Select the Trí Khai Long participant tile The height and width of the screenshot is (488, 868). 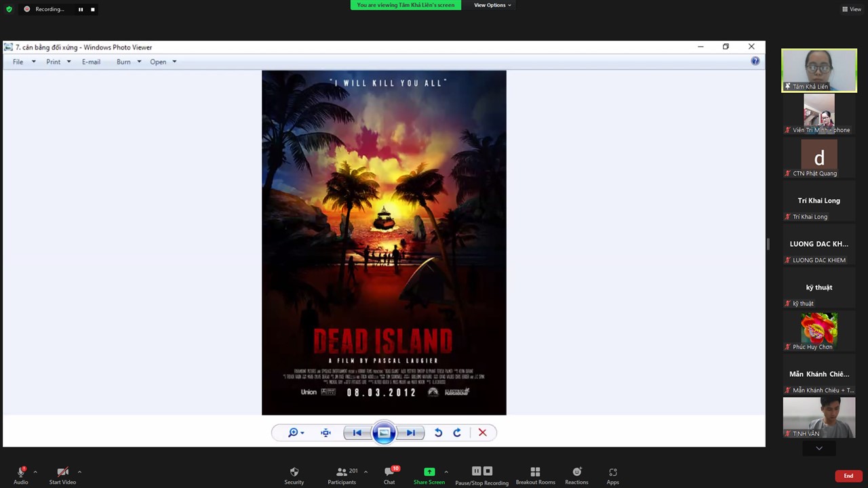pyautogui.click(x=819, y=201)
